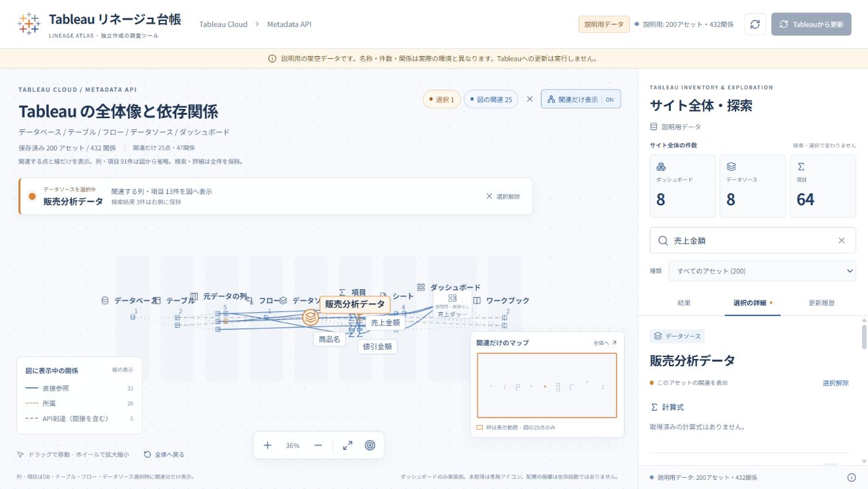Toggle the 関連だけ表示 ON switch
The height and width of the screenshot is (489, 868).
coord(581,99)
